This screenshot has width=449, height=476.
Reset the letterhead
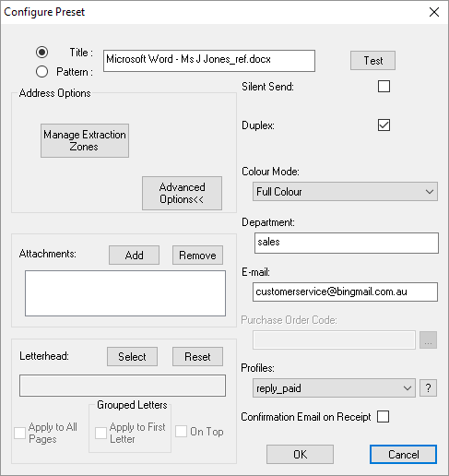[197, 357]
